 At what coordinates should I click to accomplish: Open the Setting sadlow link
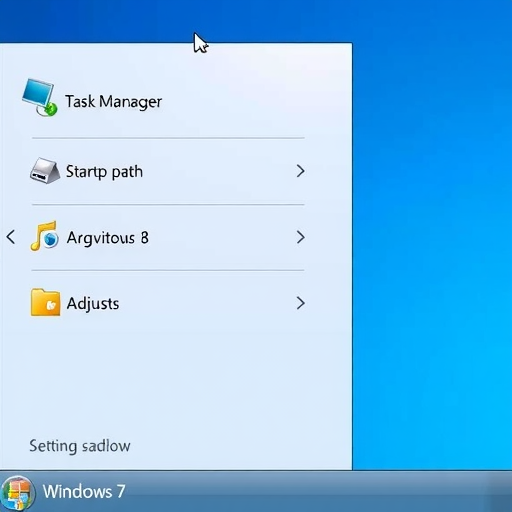(x=80, y=446)
